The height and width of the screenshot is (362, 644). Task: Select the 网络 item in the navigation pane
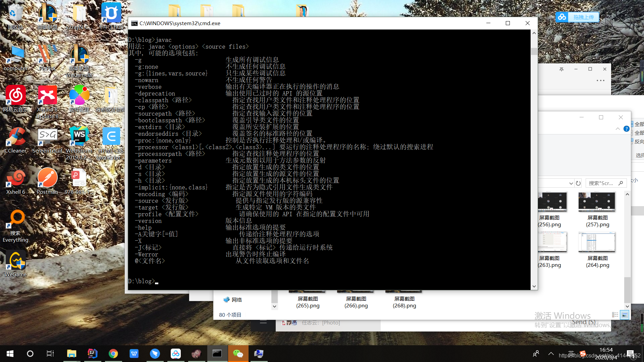236,300
